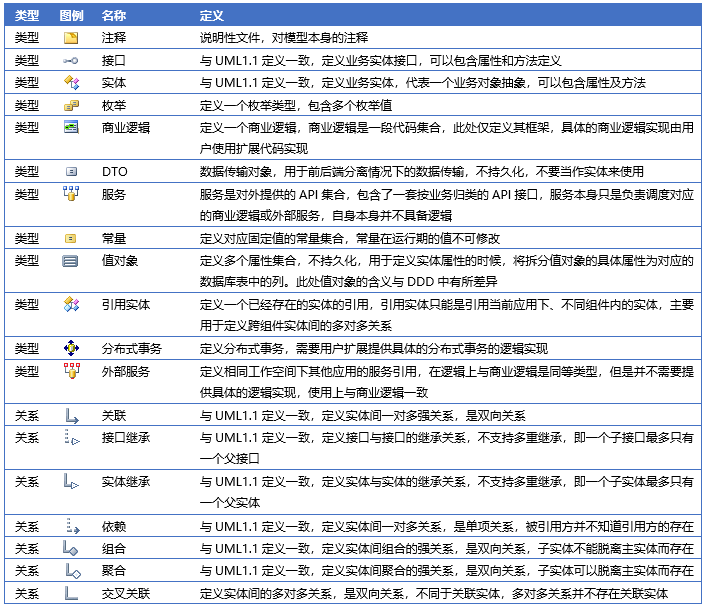Click the definition starting 服务是对外提供的 API 集合
Image resolution: width=705 pixels, height=606 pixels.
446,205
